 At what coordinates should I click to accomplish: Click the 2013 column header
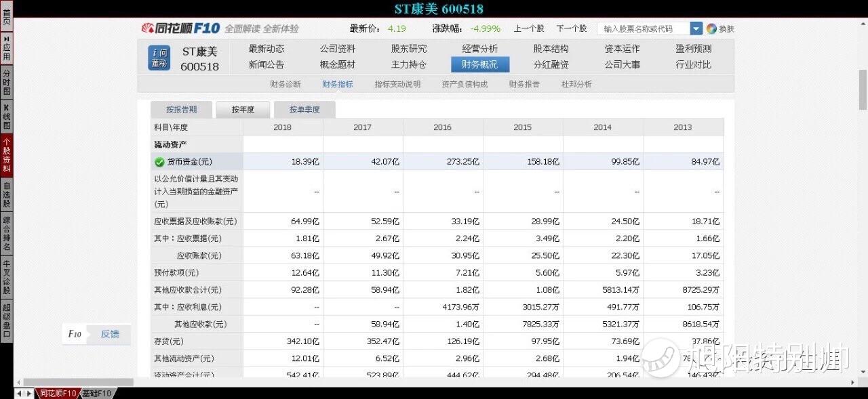[x=683, y=127]
